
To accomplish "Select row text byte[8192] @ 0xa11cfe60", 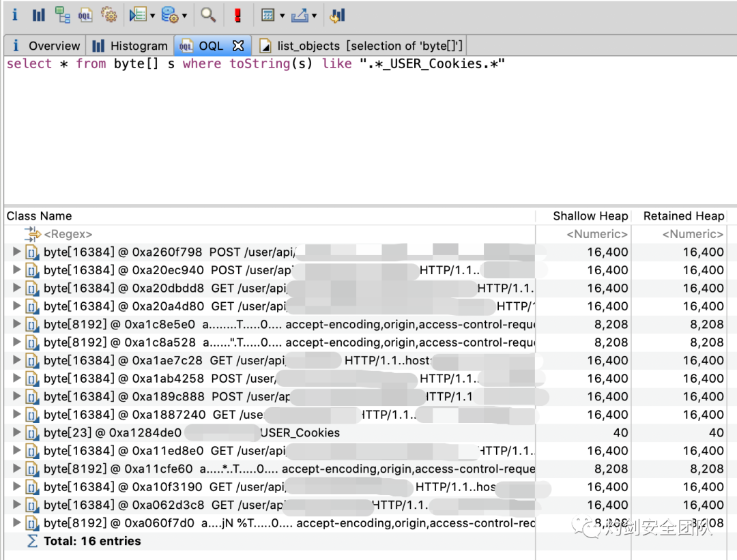I will 119,469.
